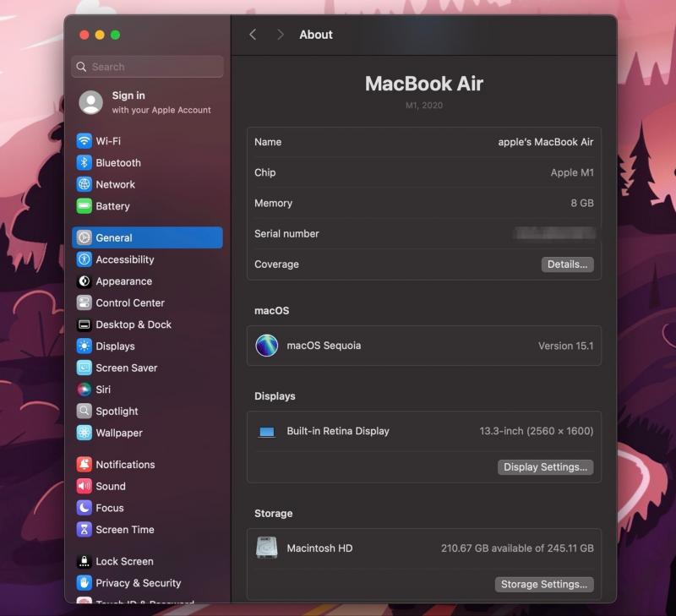This screenshot has width=676, height=616.
Task: Open the Lock Screen settings
Action: (147, 561)
